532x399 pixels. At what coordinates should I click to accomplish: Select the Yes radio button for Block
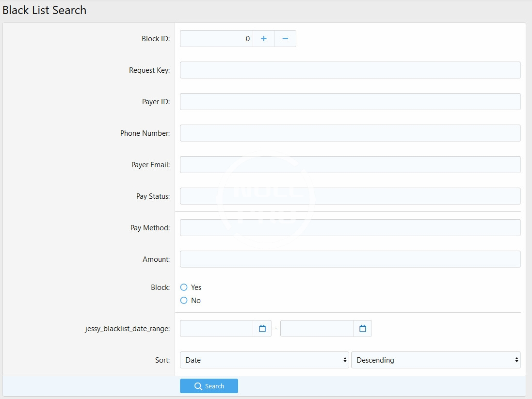pos(184,287)
